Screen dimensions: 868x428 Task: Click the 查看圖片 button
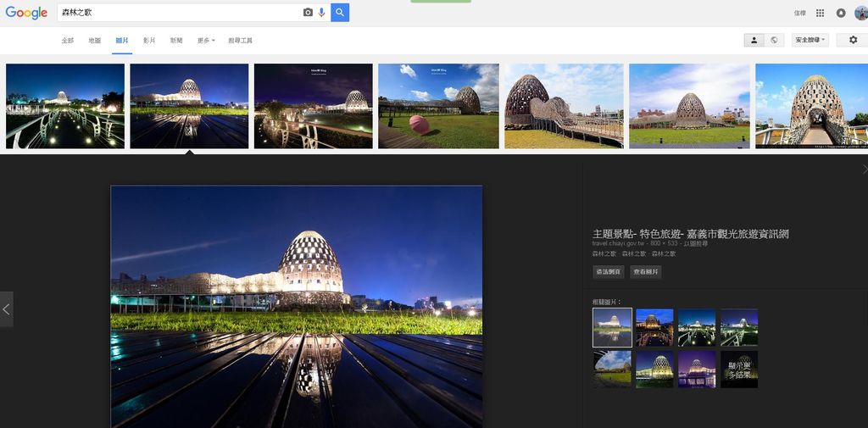[645, 272]
